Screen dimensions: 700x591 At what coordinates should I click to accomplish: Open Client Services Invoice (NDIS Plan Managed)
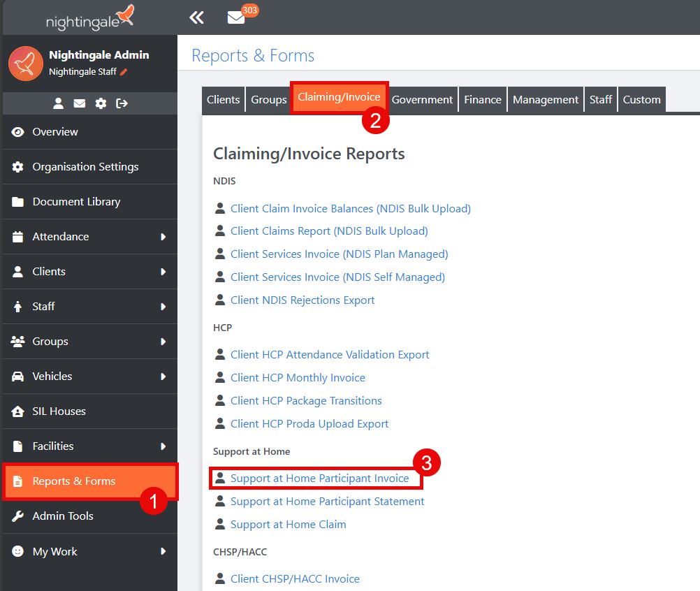[340, 254]
